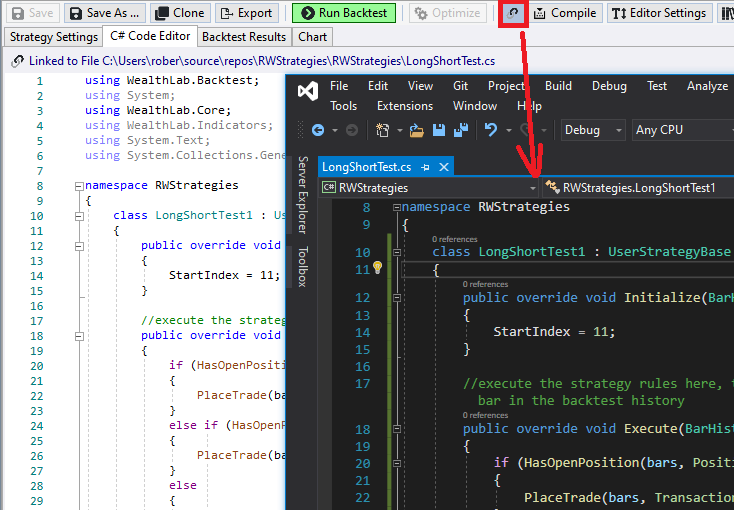Open Navigate Backward history dropdown arrow
This screenshot has width=734, height=510.
pyautogui.click(x=335, y=130)
